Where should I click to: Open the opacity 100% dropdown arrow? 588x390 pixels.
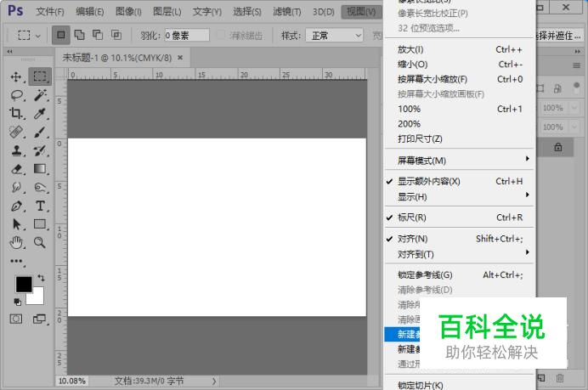pyautogui.click(x=574, y=108)
